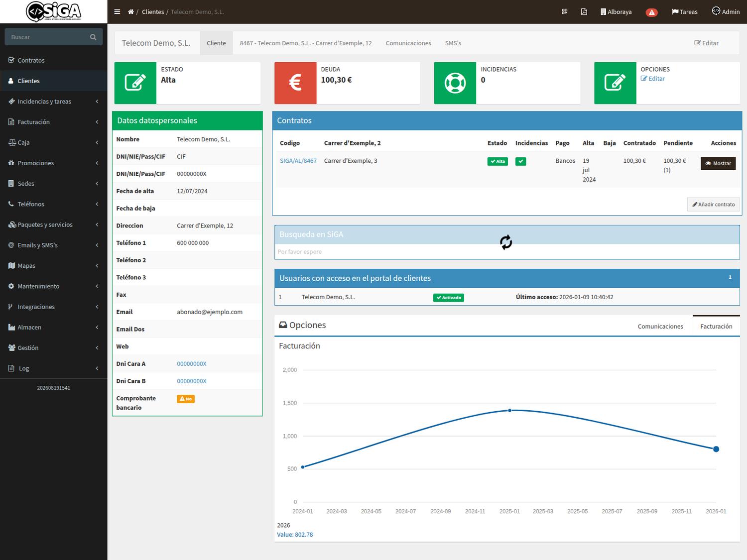Open the SMS's tab in client header
This screenshot has height=560, width=747.
(453, 43)
